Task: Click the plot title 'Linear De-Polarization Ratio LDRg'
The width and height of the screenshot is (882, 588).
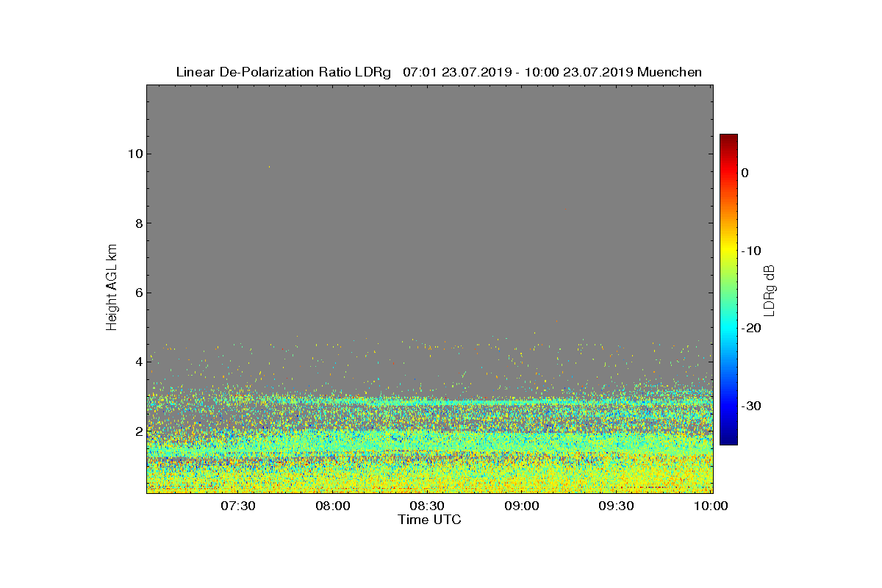Action: [x=283, y=72]
